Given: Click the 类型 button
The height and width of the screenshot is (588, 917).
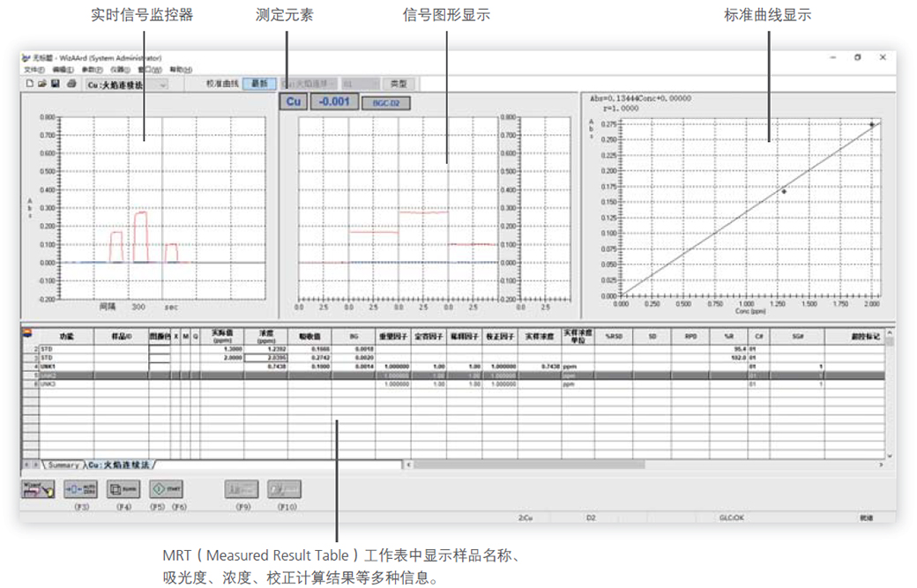Looking at the screenshot, I should pyautogui.click(x=399, y=84).
